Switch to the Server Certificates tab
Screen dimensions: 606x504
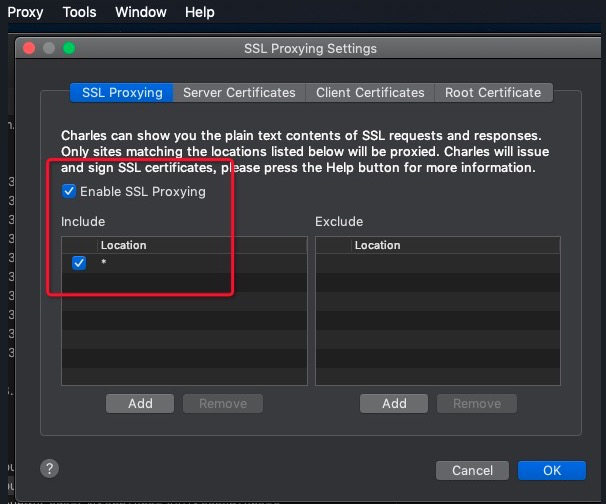click(x=239, y=93)
